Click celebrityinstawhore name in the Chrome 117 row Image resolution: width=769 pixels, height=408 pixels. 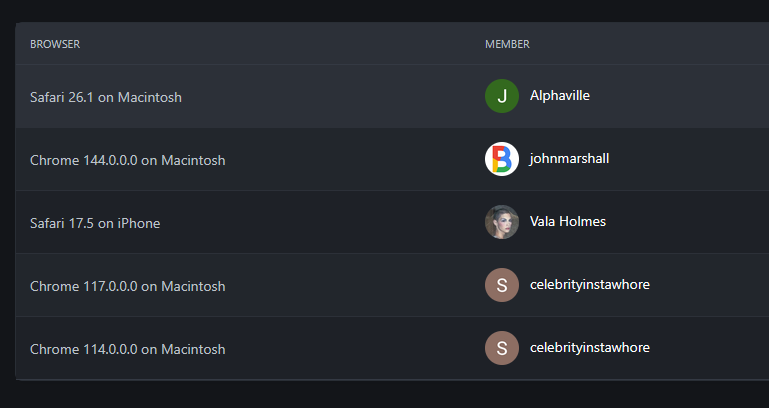click(x=589, y=285)
